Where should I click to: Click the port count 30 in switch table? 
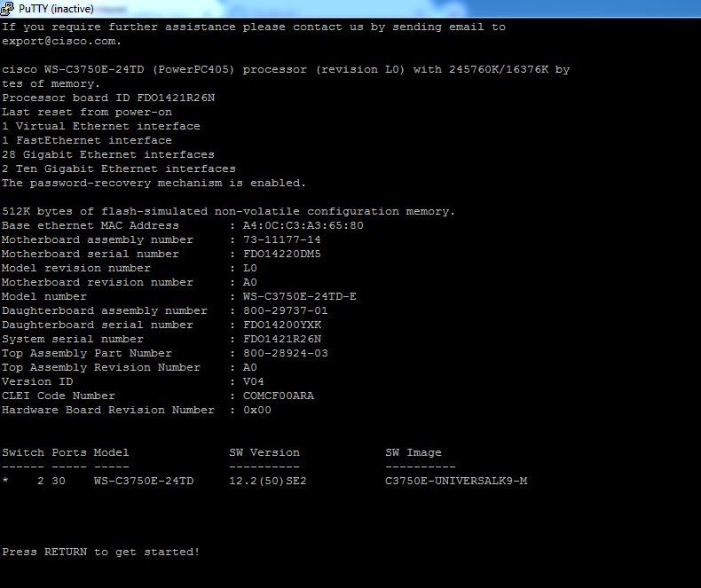58,482
